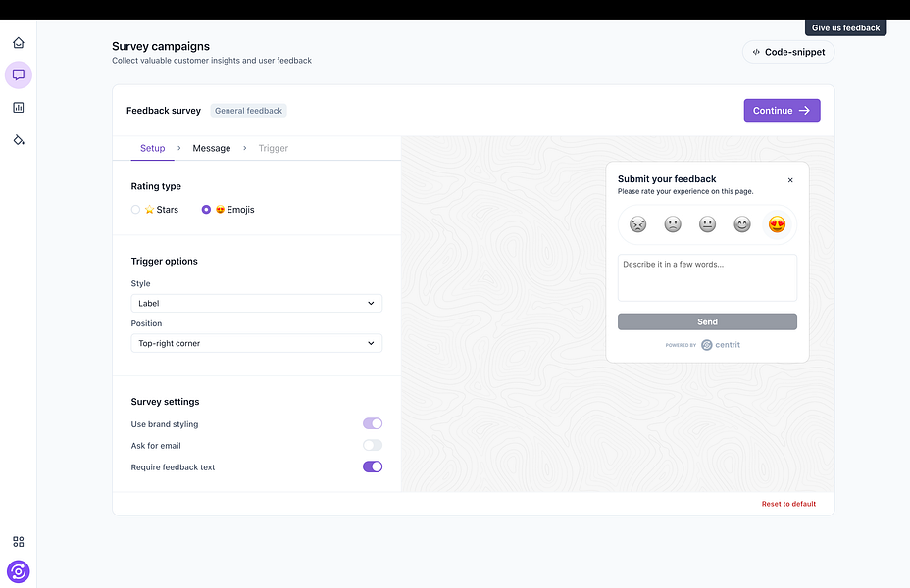Click the Give us feedback label
This screenshot has width=910, height=588.
pyautogui.click(x=845, y=27)
